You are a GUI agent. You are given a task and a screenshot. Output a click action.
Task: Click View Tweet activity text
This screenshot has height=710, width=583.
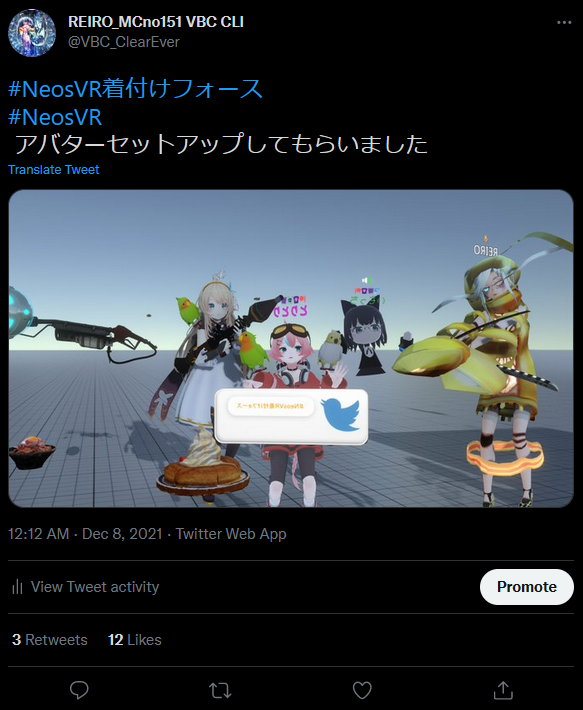tap(95, 587)
